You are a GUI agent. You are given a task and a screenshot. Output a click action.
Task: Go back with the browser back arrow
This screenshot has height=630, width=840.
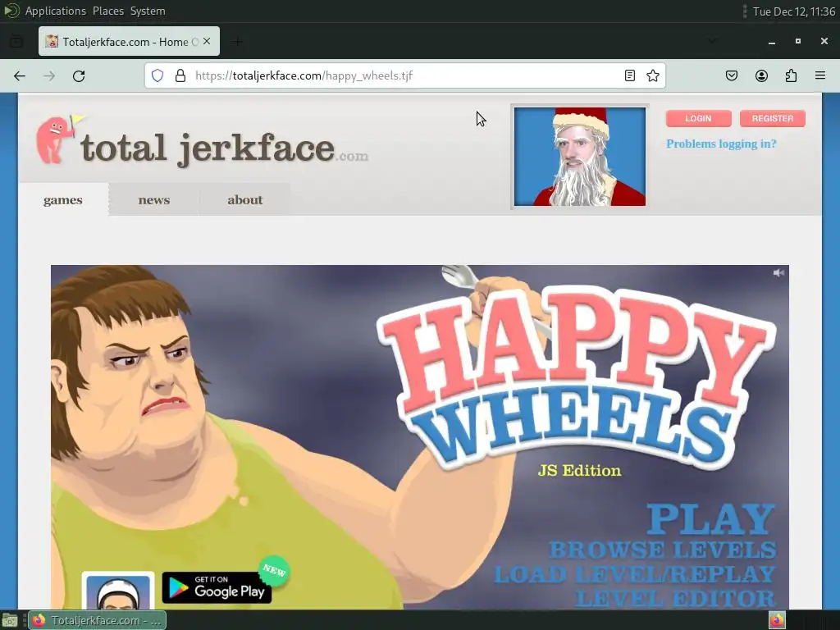[20, 76]
